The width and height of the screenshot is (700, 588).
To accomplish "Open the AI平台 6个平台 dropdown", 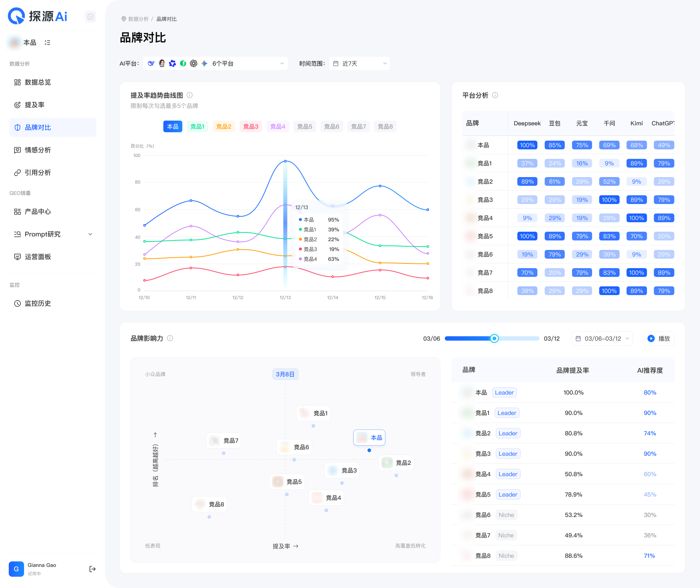I will [215, 63].
